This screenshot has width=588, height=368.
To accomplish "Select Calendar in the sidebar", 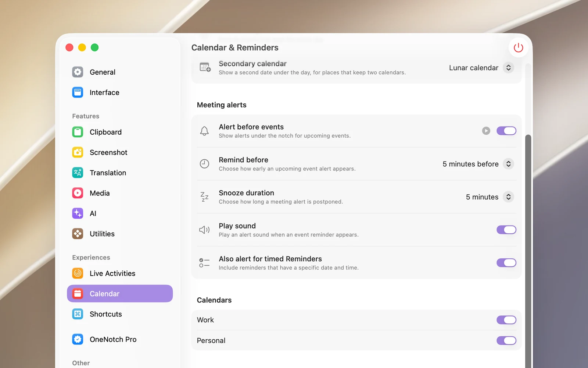I will pyautogui.click(x=120, y=294).
